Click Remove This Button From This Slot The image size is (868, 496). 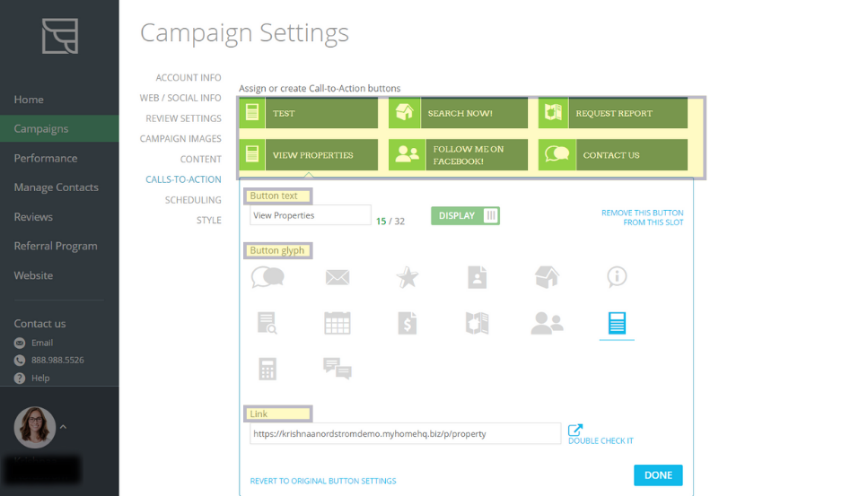642,217
